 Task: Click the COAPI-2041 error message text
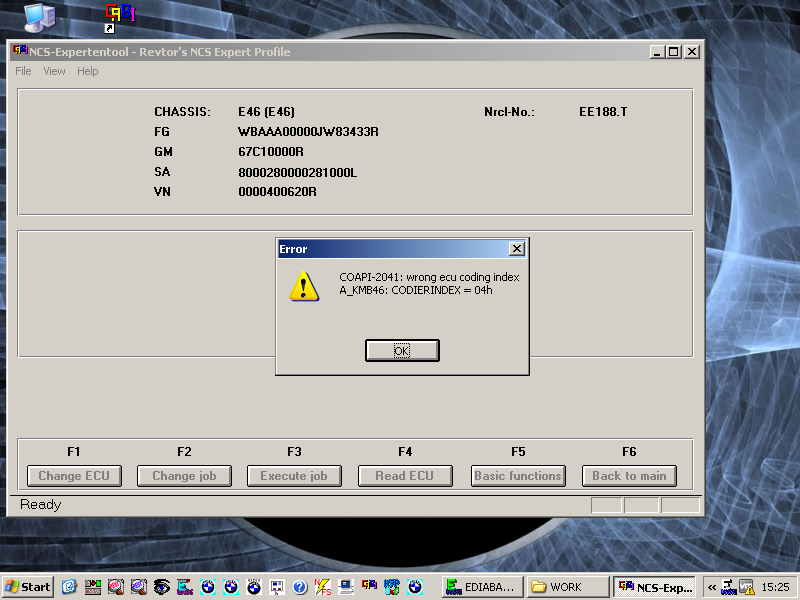(x=429, y=277)
